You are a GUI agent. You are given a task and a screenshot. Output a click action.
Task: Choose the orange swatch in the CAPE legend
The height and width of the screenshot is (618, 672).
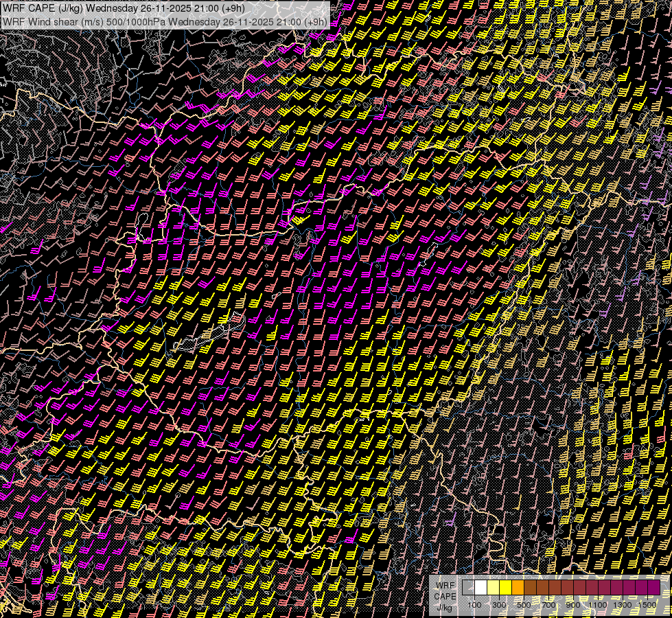(518, 588)
